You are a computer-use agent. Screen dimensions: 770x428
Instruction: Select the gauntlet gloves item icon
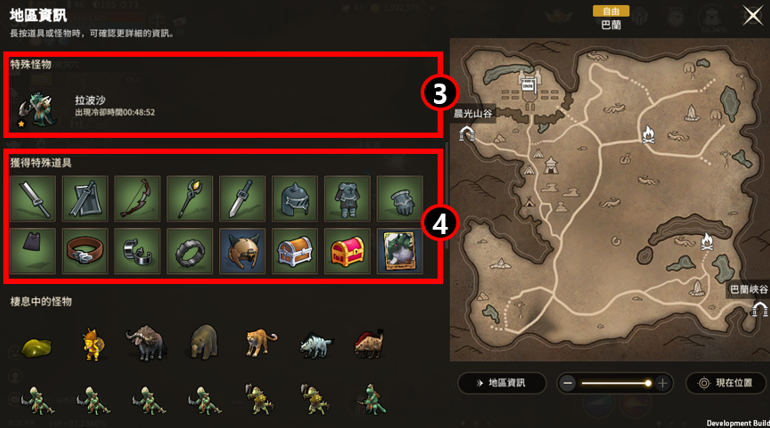[x=400, y=199]
